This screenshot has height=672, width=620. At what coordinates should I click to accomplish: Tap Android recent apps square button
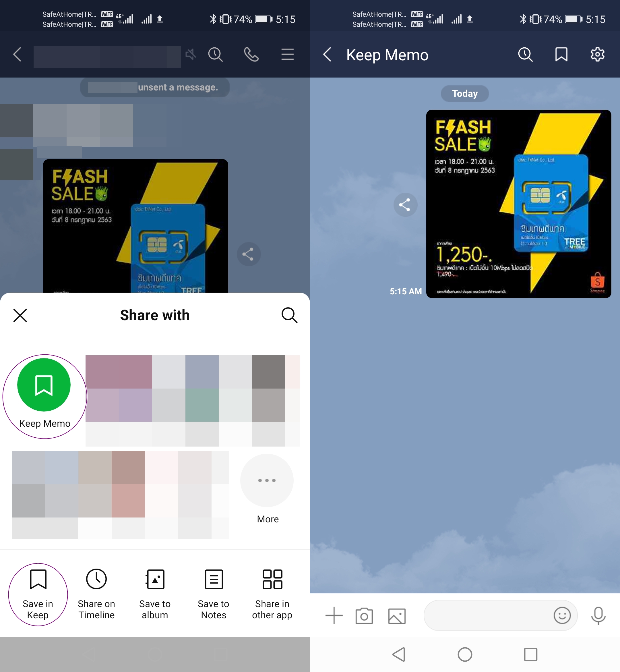[530, 654]
